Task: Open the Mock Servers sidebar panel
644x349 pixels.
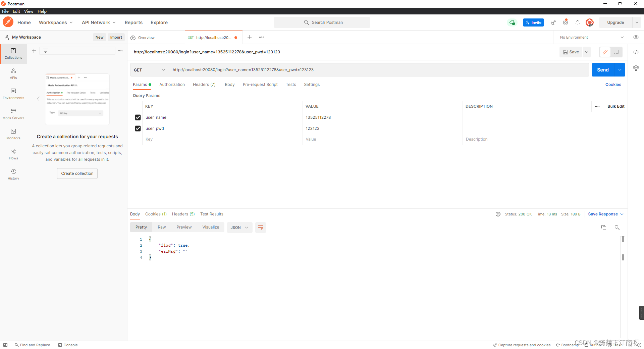Action: 13,114
